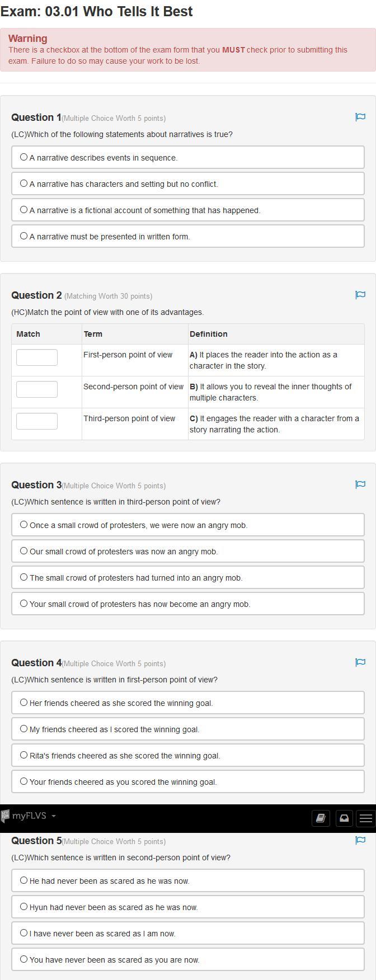This screenshot has height=980, width=376.
Task: Open the hamburger menu in myFLVS bar
Action: pyautogui.click(x=366, y=818)
